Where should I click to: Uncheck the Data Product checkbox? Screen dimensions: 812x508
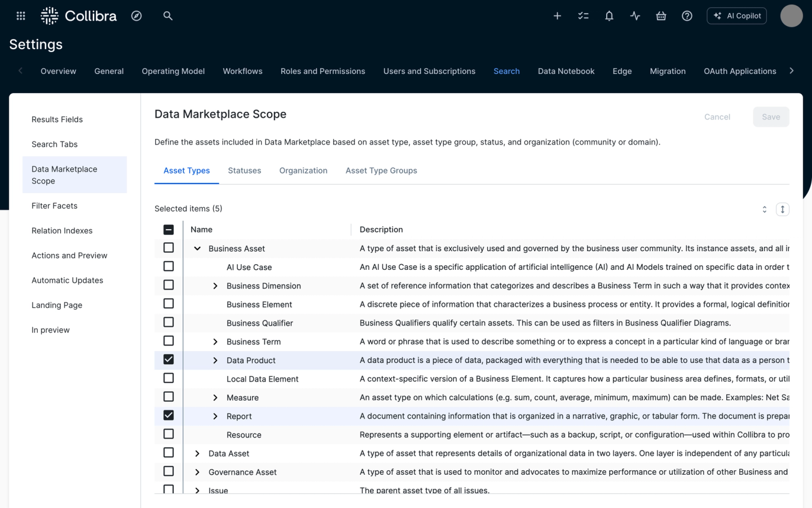pyautogui.click(x=169, y=360)
